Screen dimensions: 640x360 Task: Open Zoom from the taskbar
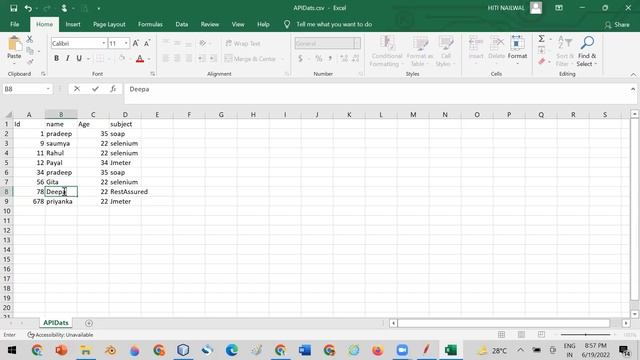402,350
